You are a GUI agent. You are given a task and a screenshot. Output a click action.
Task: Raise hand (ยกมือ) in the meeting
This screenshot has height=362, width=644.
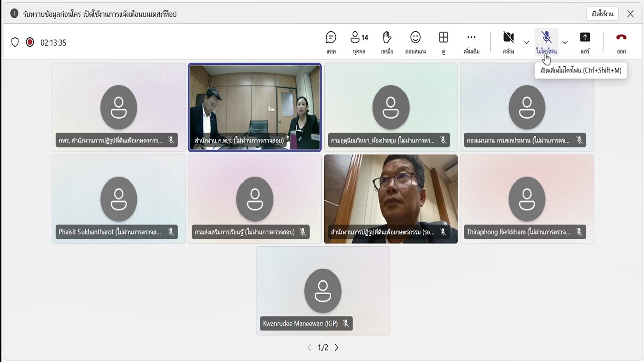coord(387,42)
